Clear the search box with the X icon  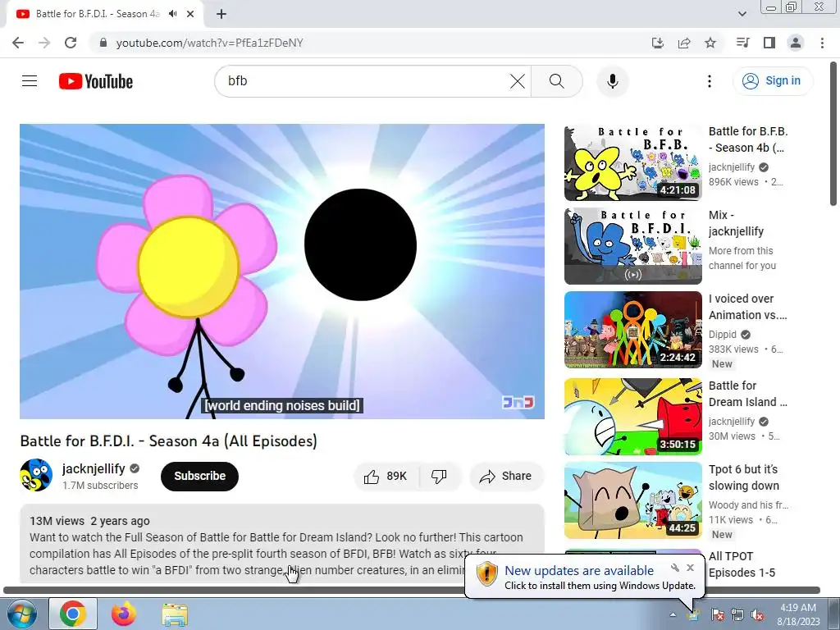(517, 81)
